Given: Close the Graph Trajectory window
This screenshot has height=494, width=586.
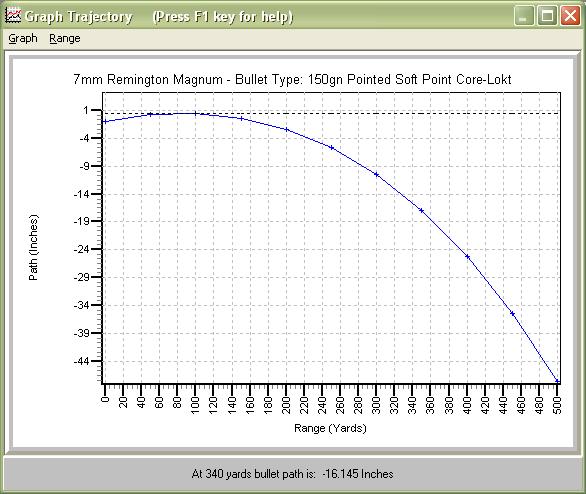Looking at the screenshot, I should coord(570,16).
